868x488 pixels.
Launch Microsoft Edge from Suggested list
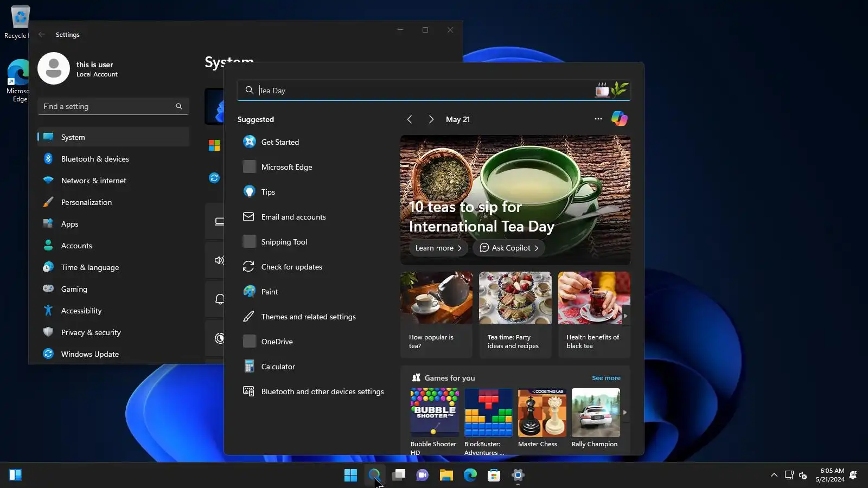pos(314,167)
